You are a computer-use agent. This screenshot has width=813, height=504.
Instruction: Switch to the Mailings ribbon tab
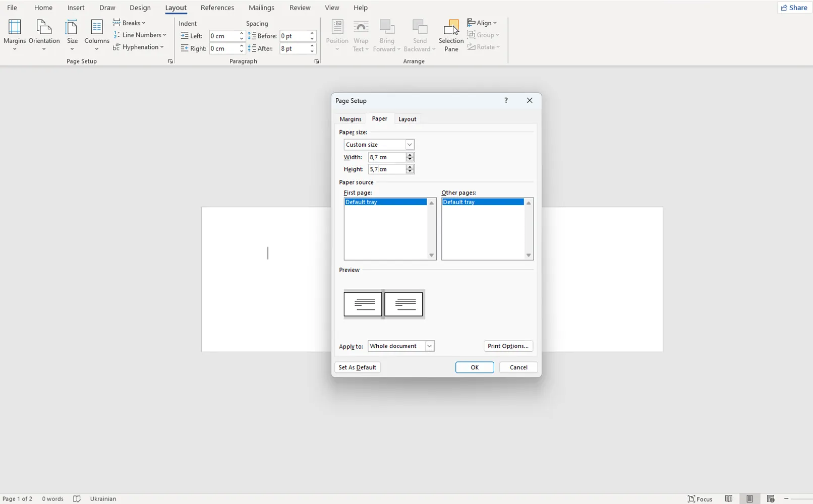[261, 8]
